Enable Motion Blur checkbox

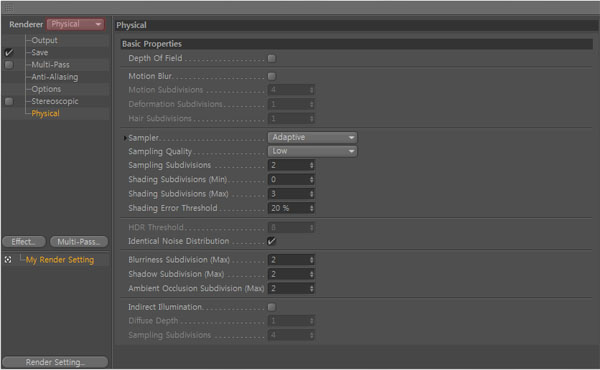[x=272, y=77]
